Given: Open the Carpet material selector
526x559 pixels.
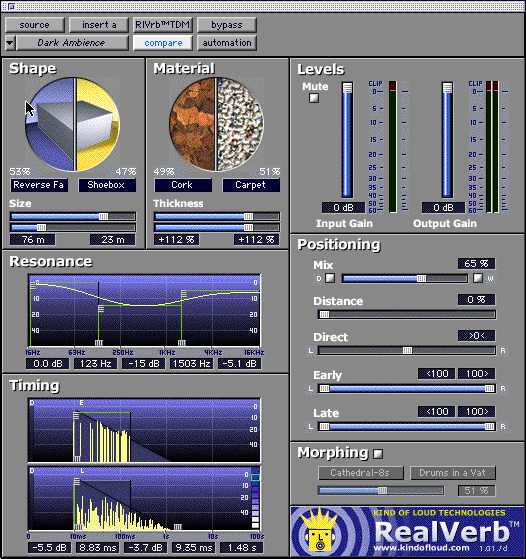Looking at the screenshot, I should 251,185.
